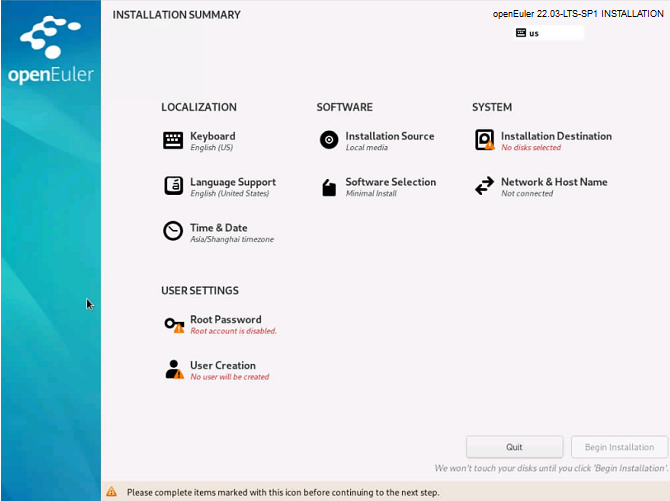Image resolution: width=670 pixels, height=501 pixels.
Task: Click the Network & Host Name arrows icon
Action: coord(484,187)
